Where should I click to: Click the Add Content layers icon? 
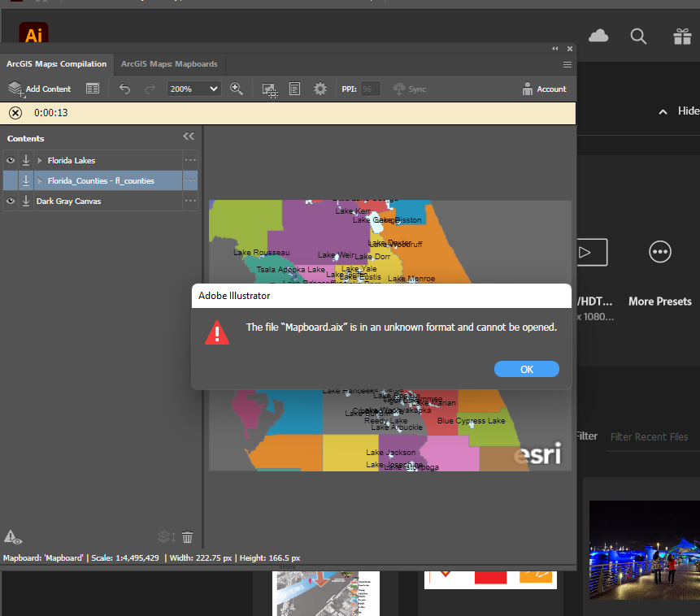click(15, 89)
